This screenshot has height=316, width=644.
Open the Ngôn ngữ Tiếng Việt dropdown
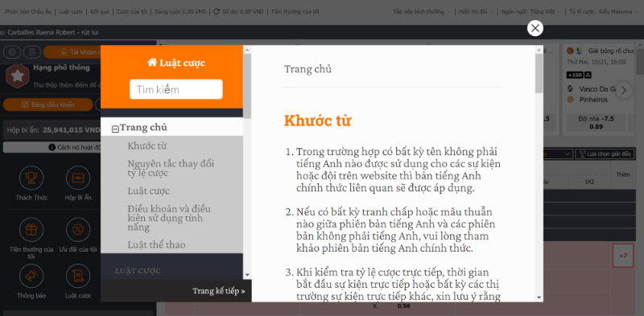click(x=531, y=11)
